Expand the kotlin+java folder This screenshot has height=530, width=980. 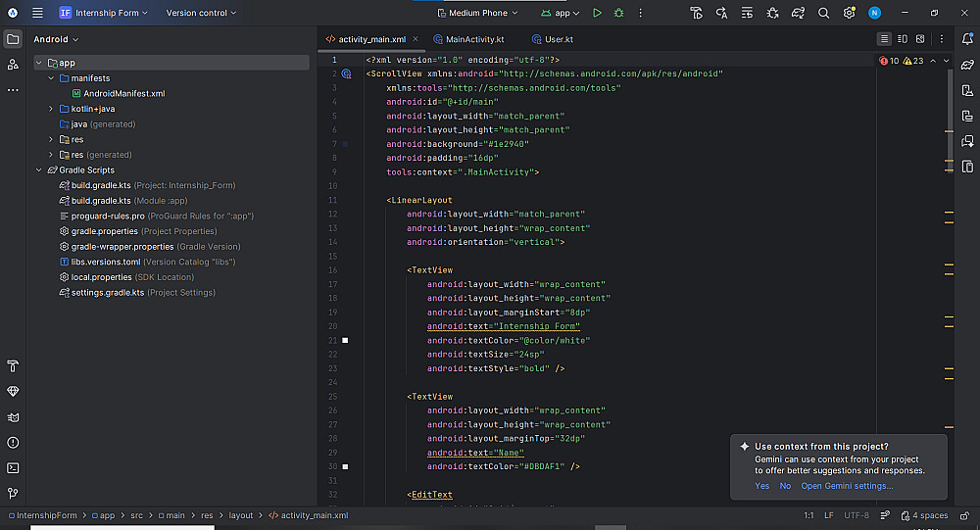coord(51,109)
